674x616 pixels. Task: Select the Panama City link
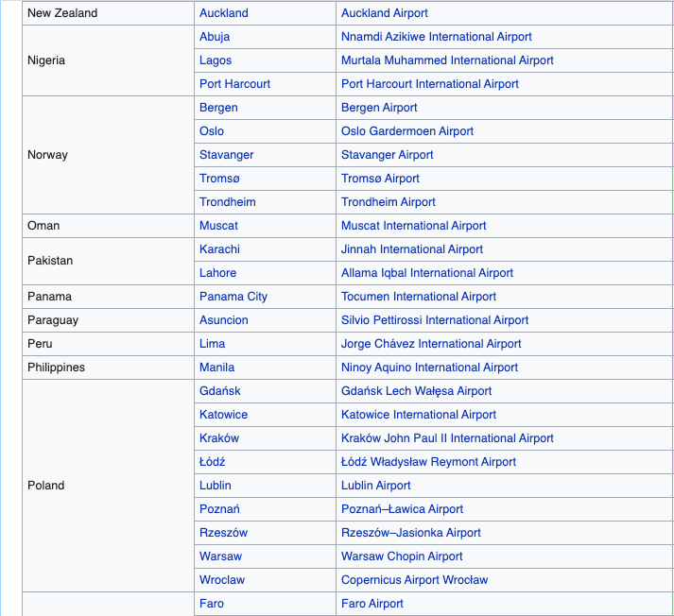point(233,297)
